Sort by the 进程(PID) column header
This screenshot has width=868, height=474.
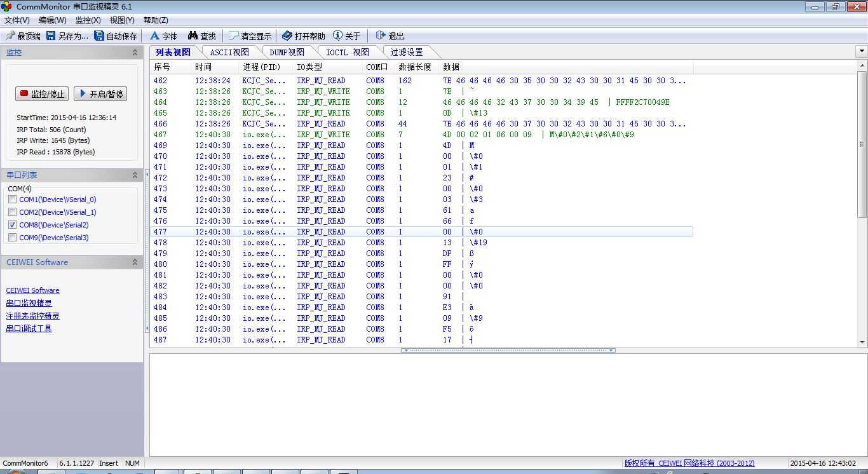266,67
